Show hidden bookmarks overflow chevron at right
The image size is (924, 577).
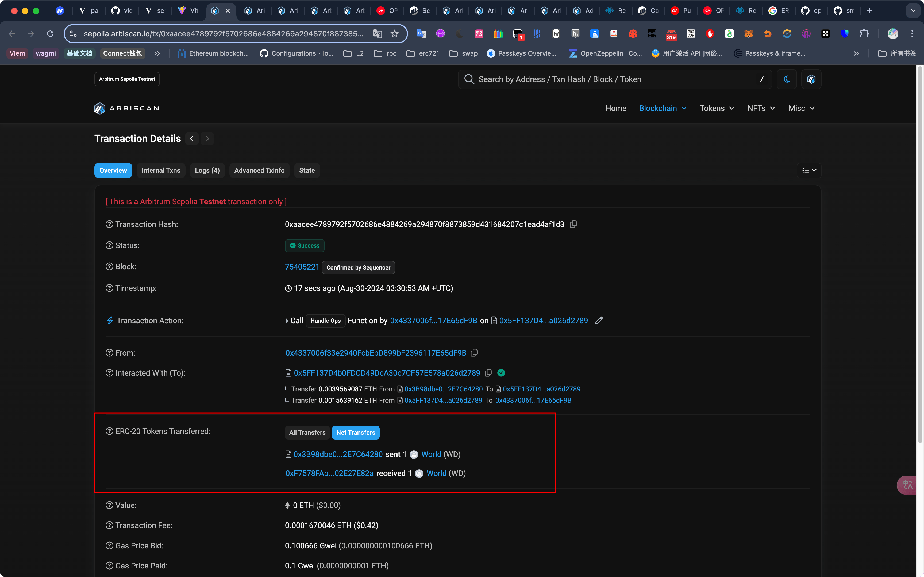pyautogui.click(x=856, y=53)
